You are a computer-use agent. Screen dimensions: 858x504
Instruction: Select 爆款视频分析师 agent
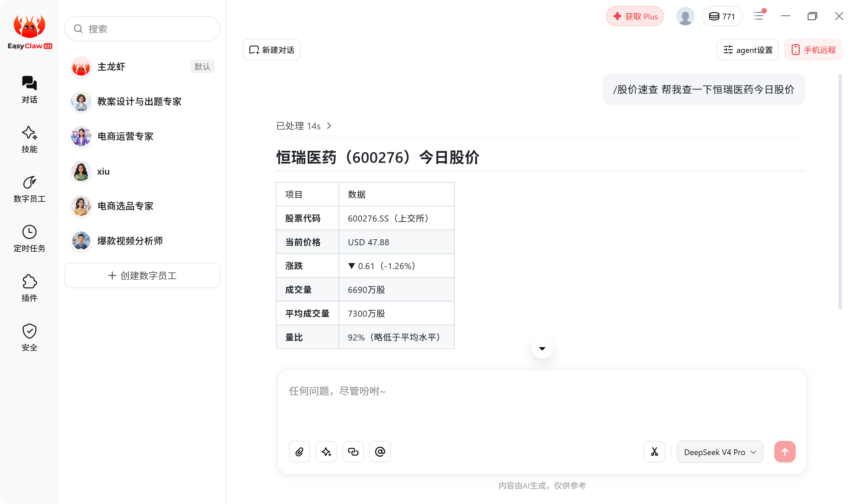[142, 241]
